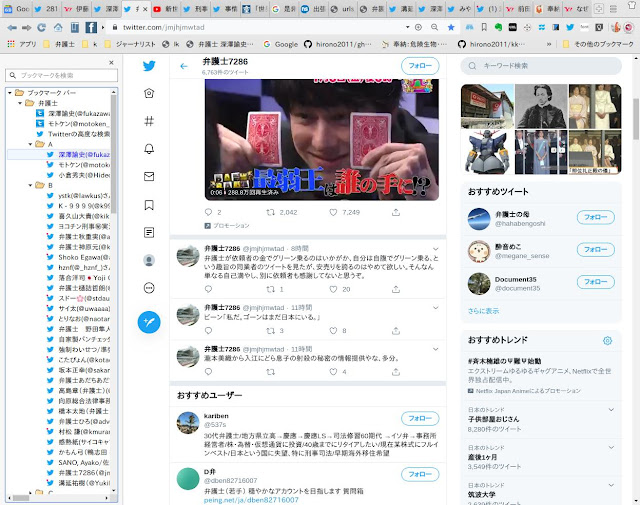Select the SANO, Ayako bookmark entry
The image size is (640, 505).
[x=80, y=463]
